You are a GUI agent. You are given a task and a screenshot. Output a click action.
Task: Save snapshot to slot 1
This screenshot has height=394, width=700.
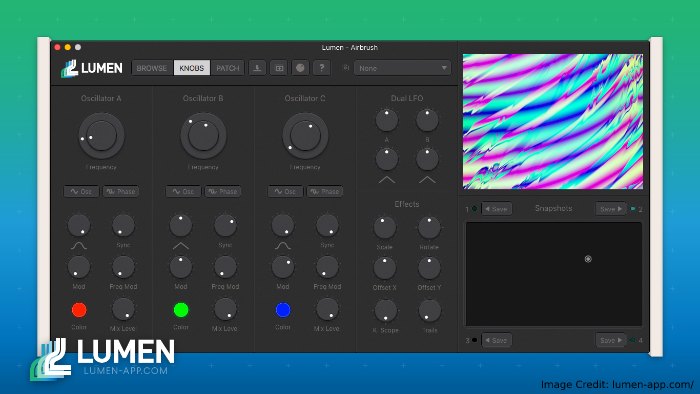click(496, 209)
